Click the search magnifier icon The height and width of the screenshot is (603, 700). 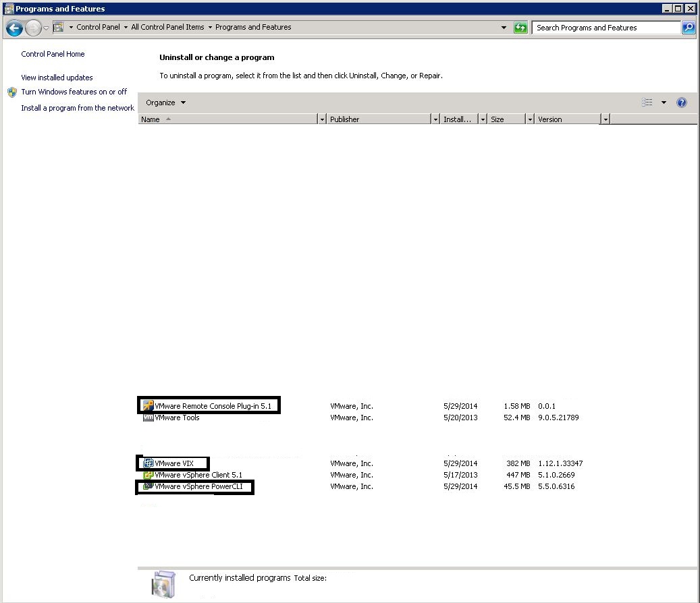[688, 28]
